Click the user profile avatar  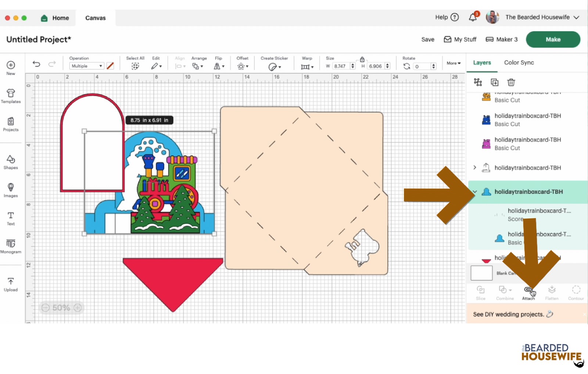[492, 17]
